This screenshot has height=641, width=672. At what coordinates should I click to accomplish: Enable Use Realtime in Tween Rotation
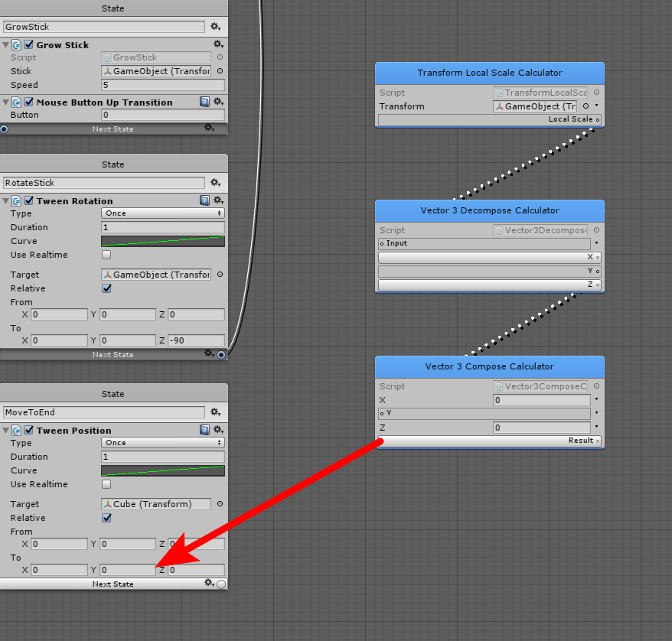[x=106, y=255]
